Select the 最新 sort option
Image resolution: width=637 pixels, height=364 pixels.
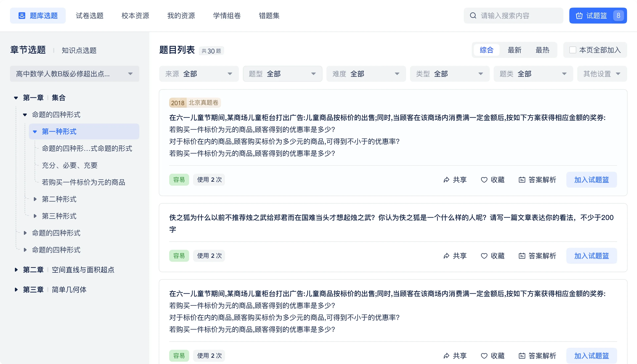pos(514,50)
